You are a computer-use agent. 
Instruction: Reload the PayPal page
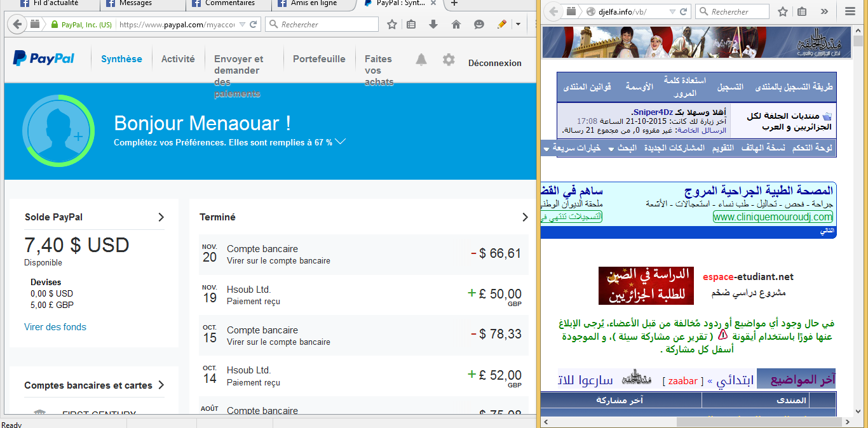point(254,25)
